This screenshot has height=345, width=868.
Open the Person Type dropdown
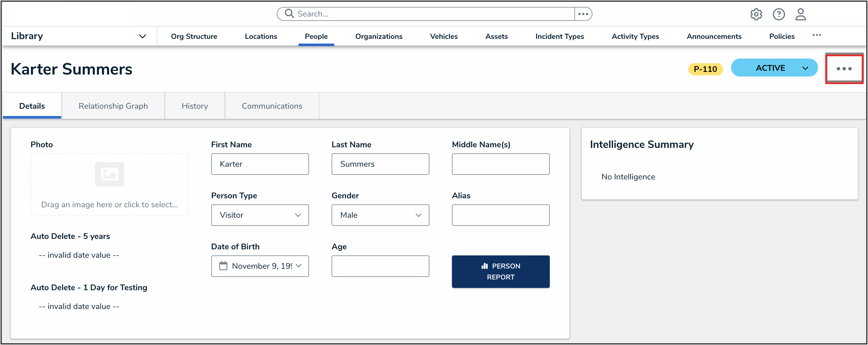tap(260, 215)
